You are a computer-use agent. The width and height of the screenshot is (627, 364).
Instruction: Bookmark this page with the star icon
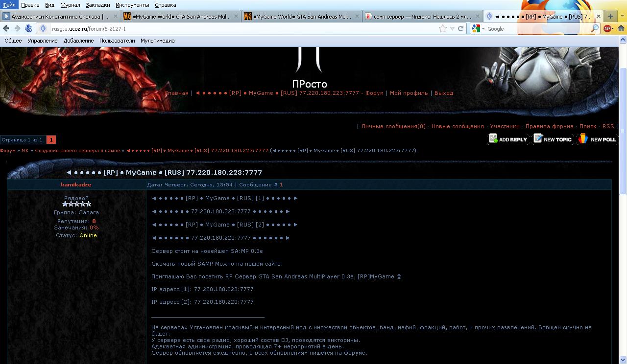pyautogui.click(x=443, y=29)
